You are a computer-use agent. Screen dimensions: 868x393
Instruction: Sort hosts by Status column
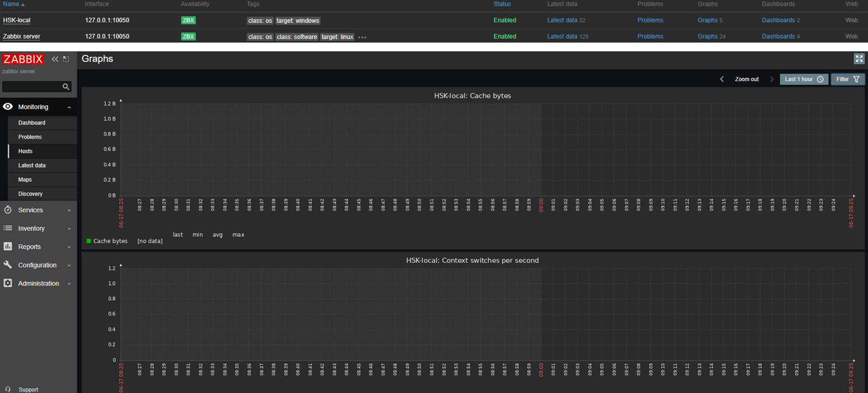[x=502, y=4]
